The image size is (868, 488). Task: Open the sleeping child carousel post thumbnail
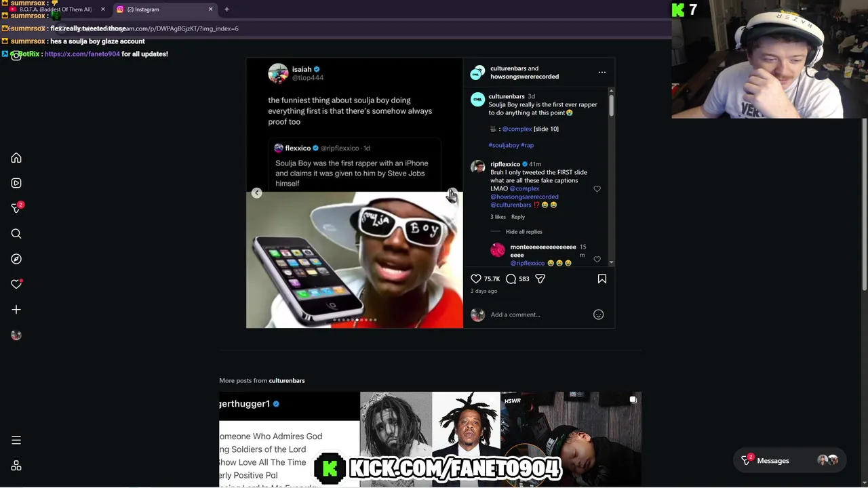coord(571,439)
